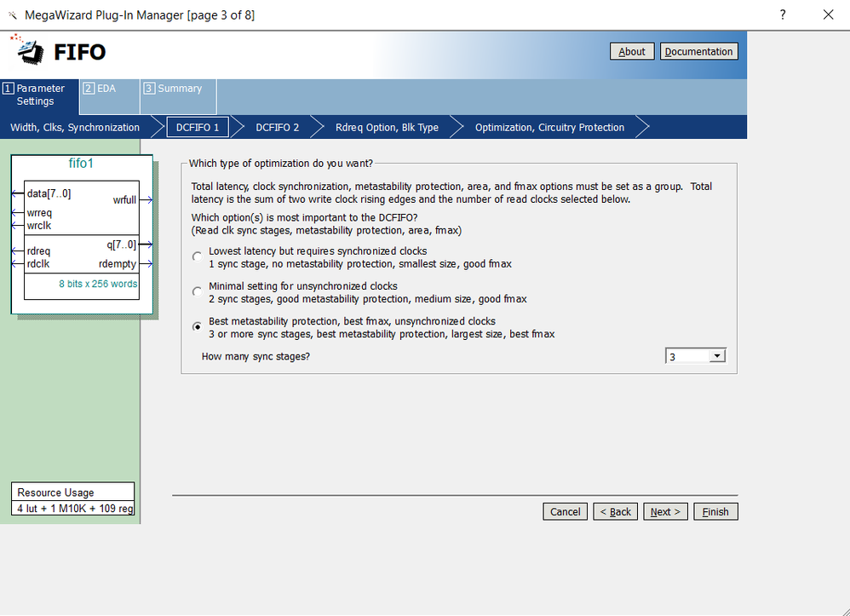Click the 4 lut + 1 M10K resource value

coord(75,509)
